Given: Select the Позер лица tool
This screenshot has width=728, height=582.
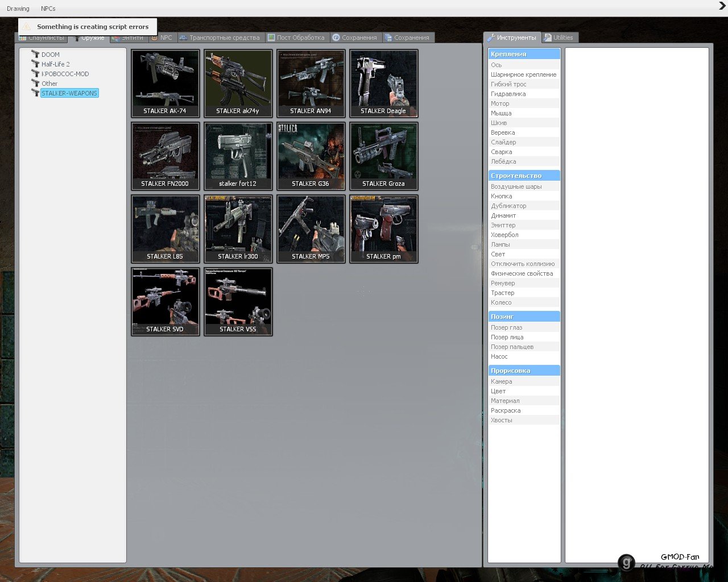Looking at the screenshot, I should (x=524, y=337).
